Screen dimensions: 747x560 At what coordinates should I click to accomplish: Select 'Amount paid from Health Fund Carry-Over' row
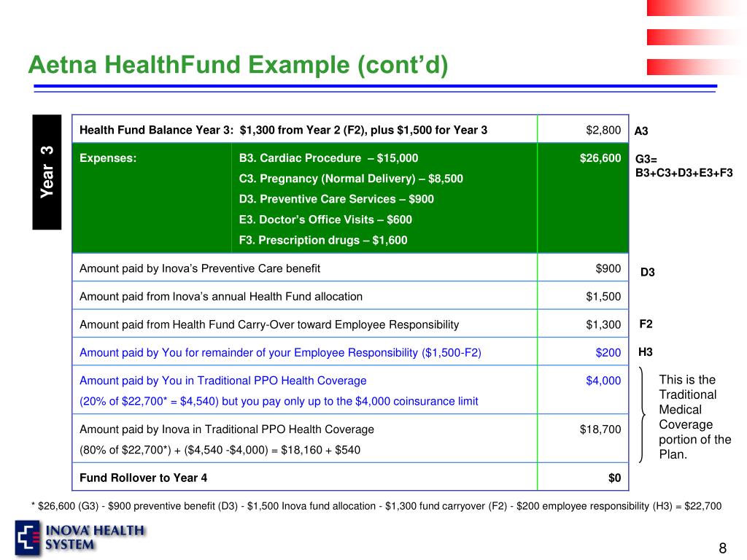[269, 324]
